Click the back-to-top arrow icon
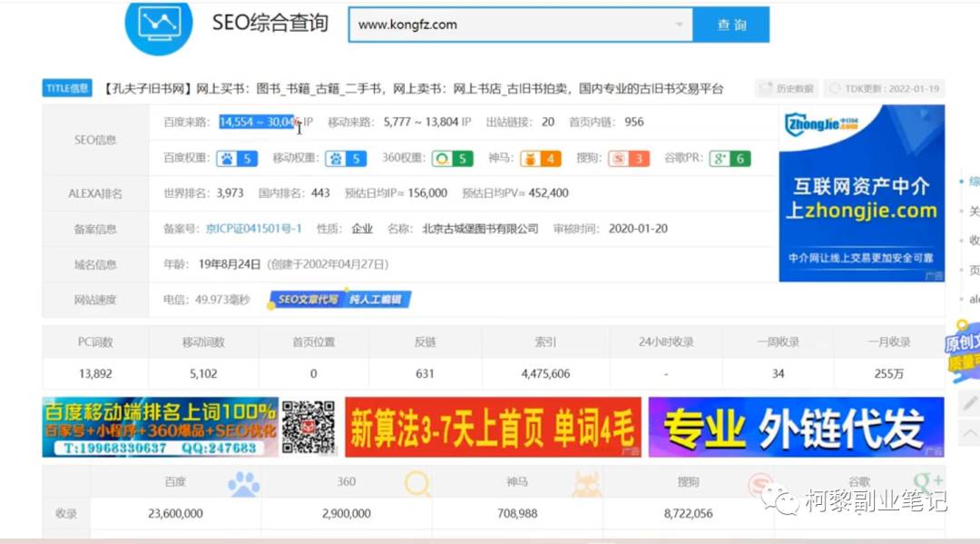This screenshot has width=980, height=544. coord(969,432)
